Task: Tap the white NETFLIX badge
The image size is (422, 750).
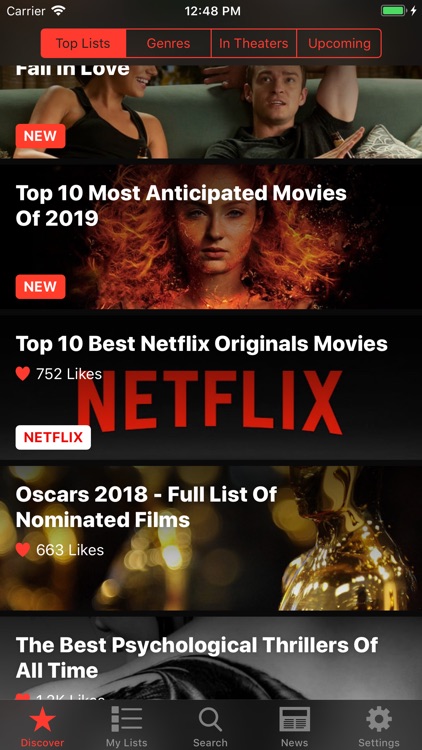Action: 53,437
